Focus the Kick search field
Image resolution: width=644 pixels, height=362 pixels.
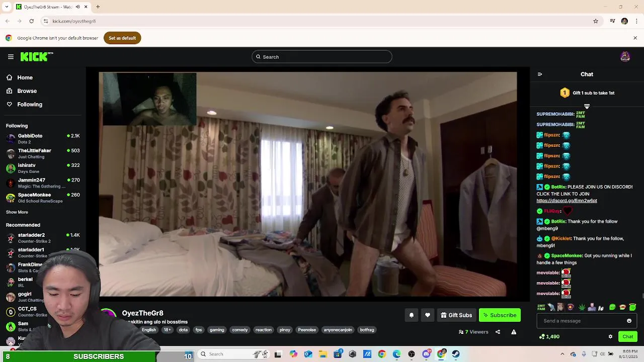tap(322, 57)
